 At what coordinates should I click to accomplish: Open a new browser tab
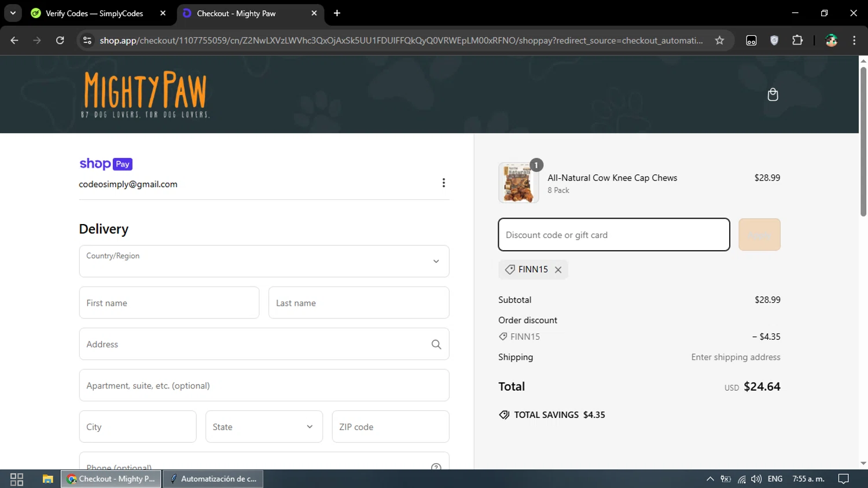(337, 13)
